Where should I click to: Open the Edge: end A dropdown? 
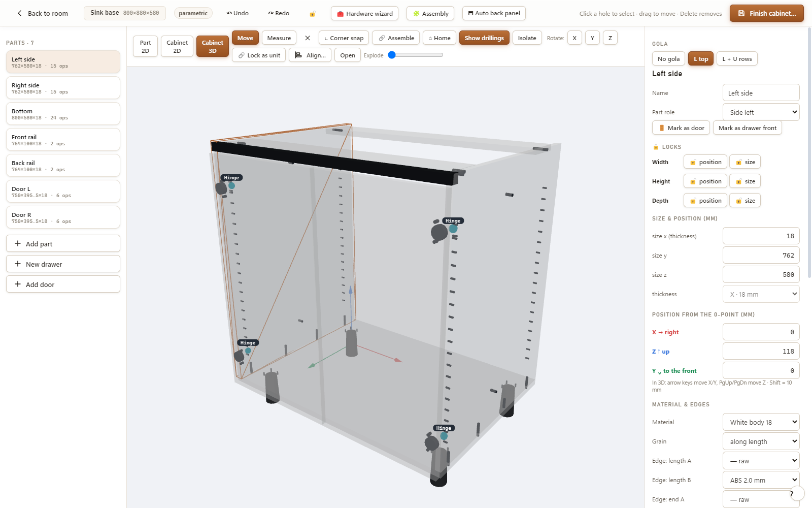tap(761, 499)
